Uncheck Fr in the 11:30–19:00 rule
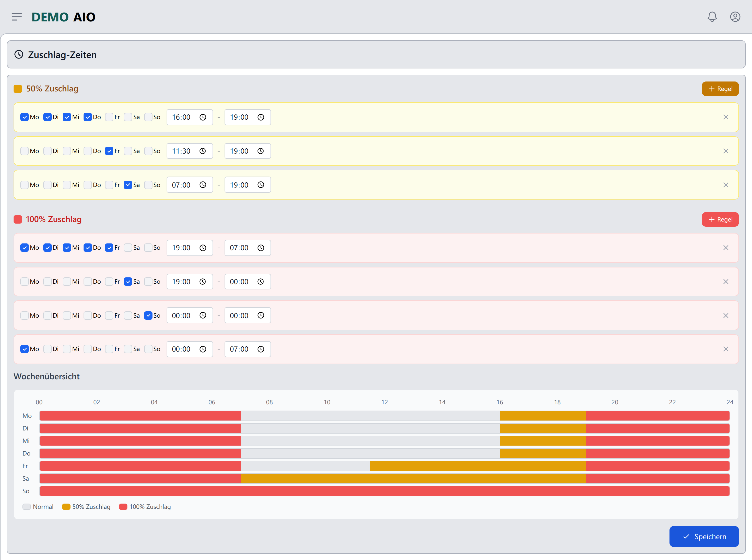The width and height of the screenshot is (752, 560). pos(109,151)
